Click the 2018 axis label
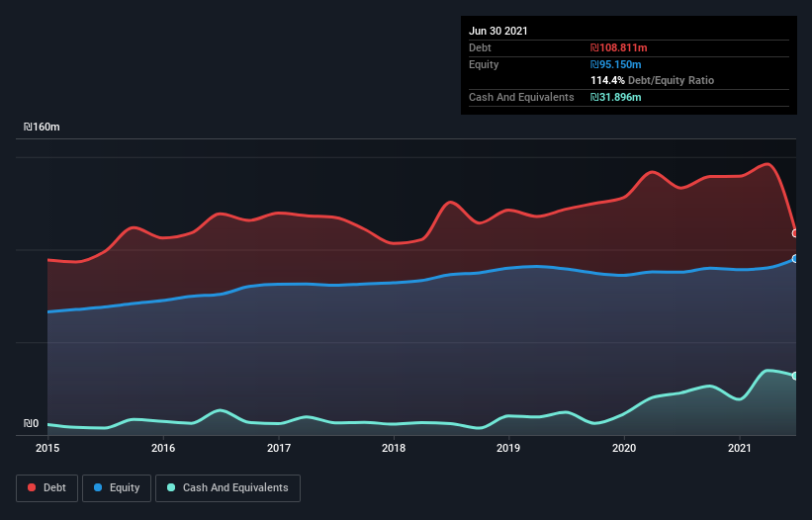This screenshot has height=520, width=812. [394, 448]
